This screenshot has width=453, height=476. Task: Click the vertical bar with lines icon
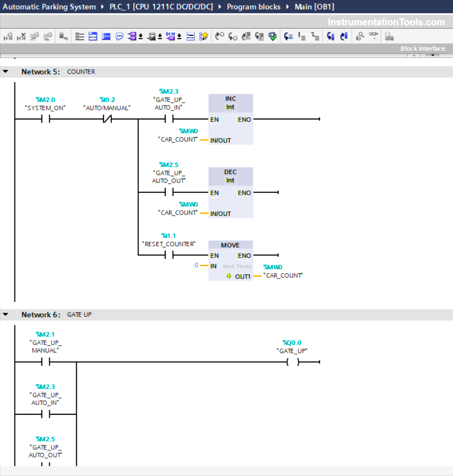[x=301, y=37]
